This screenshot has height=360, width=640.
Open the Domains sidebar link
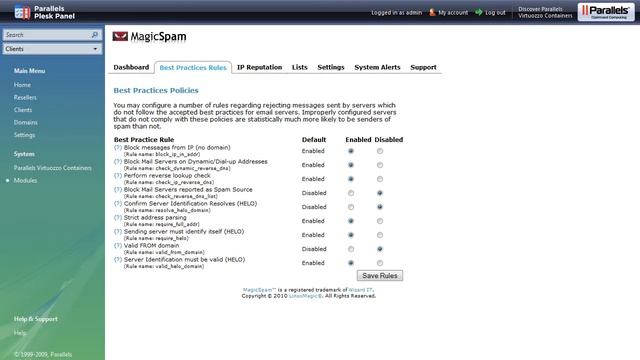pyautogui.click(x=26, y=122)
